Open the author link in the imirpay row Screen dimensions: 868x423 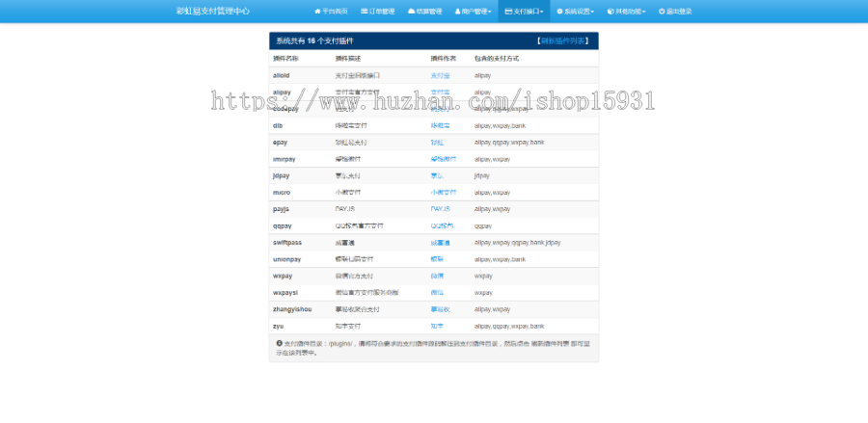(x=444, y=159)
